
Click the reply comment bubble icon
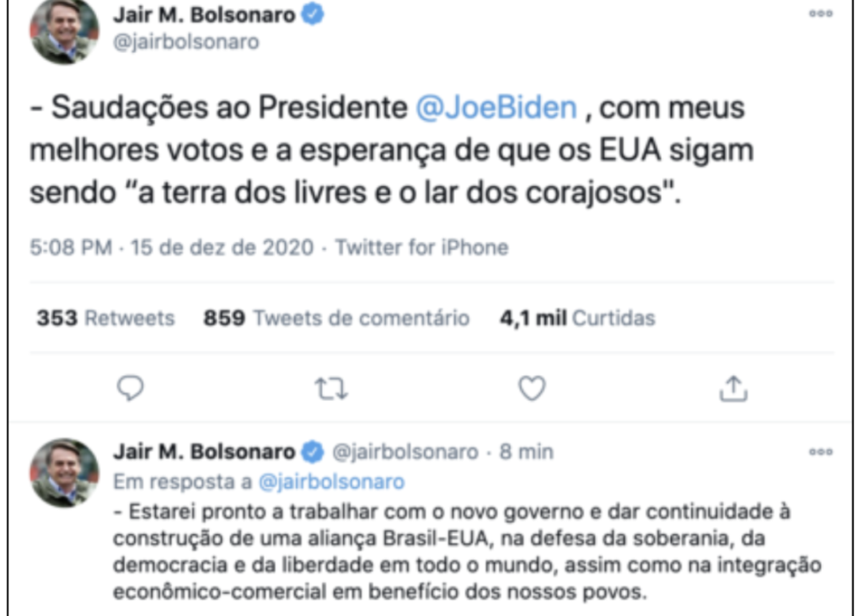pos(130,388)
